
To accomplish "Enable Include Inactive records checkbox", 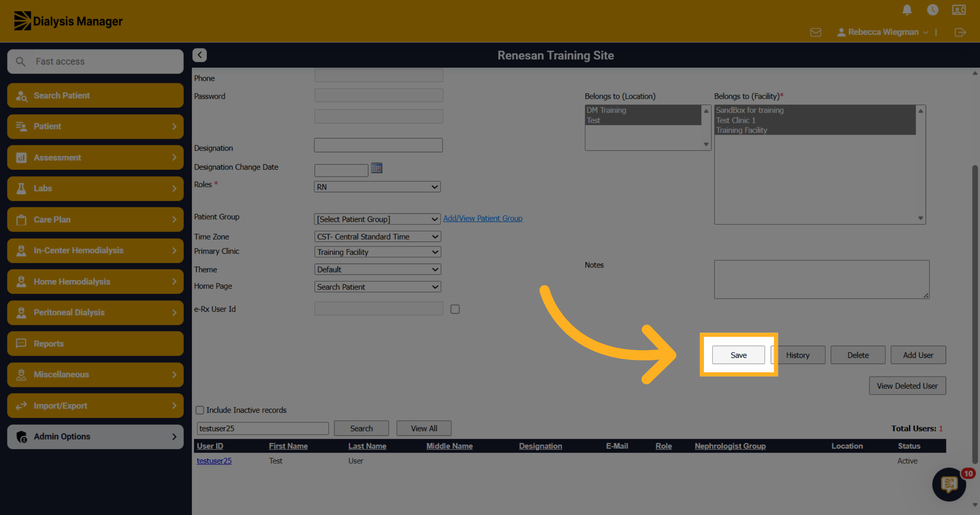I will pyautogui.click(x=200, y=410).
